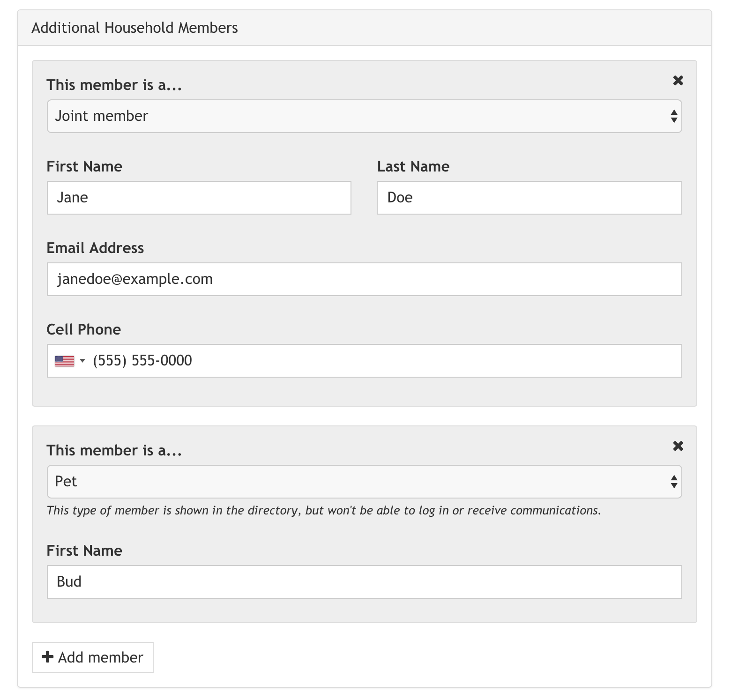Click the Additional Household Members heading
The image size is (731, 700).
(x=134, y=28)
